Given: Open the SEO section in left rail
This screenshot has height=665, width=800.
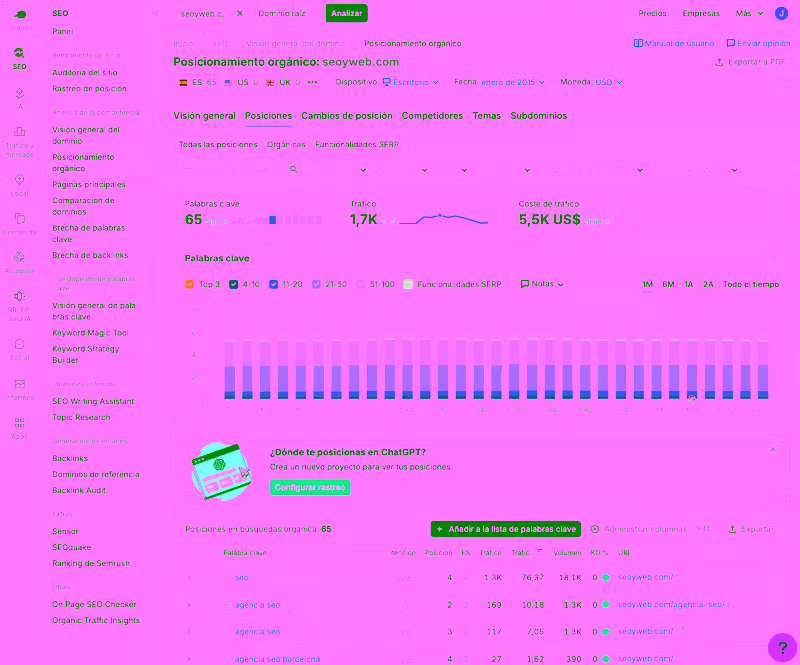Looking at the screenshot, I should pos(19,58).
